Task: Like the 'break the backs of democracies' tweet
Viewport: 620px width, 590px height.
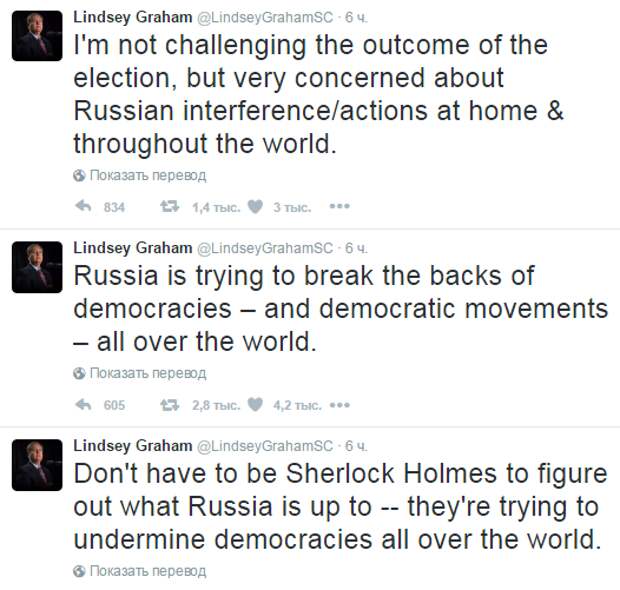Action: click(x=255, y=405)
